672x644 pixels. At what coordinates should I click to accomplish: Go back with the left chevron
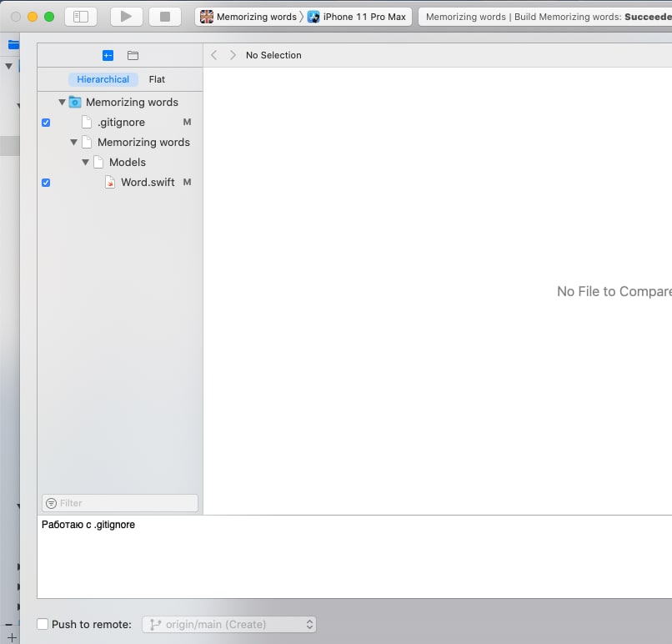(214, 55)
